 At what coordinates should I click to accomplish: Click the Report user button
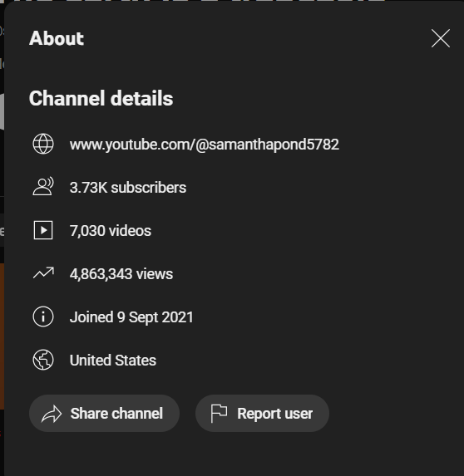pos(262,413)
